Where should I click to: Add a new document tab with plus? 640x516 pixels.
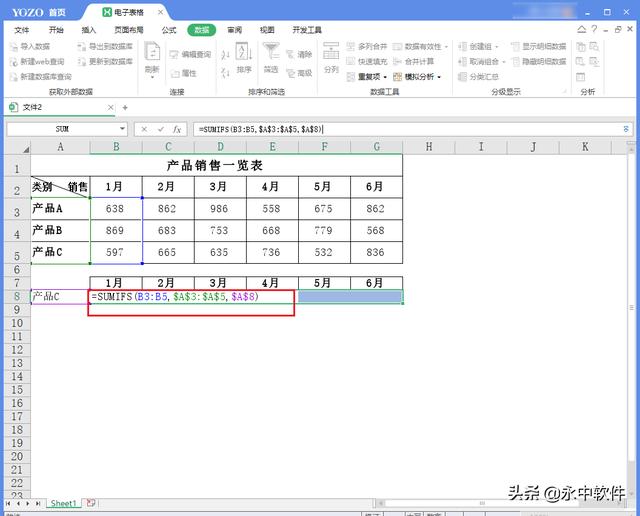[125, 107]
